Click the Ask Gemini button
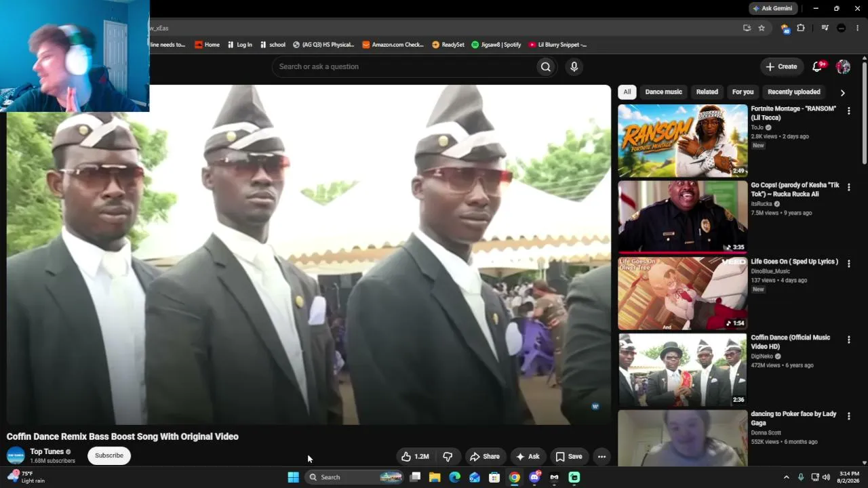 coord(772,8)
